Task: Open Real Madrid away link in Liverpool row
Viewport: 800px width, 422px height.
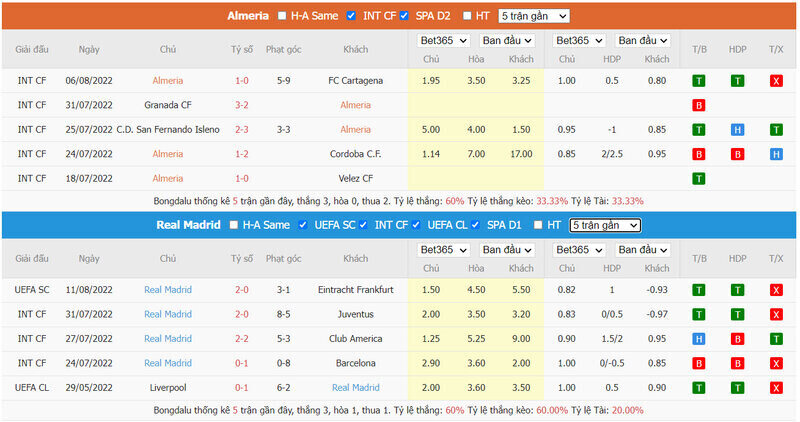Action: pyautogui.click(x=356, y=388)
